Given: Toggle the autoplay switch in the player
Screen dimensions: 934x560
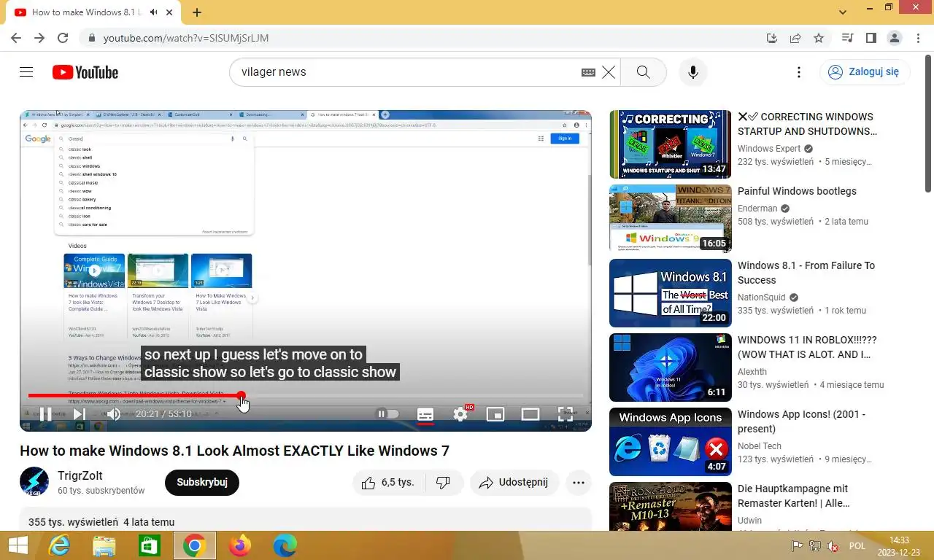Looking at the screenshot, I should (387, 414).
